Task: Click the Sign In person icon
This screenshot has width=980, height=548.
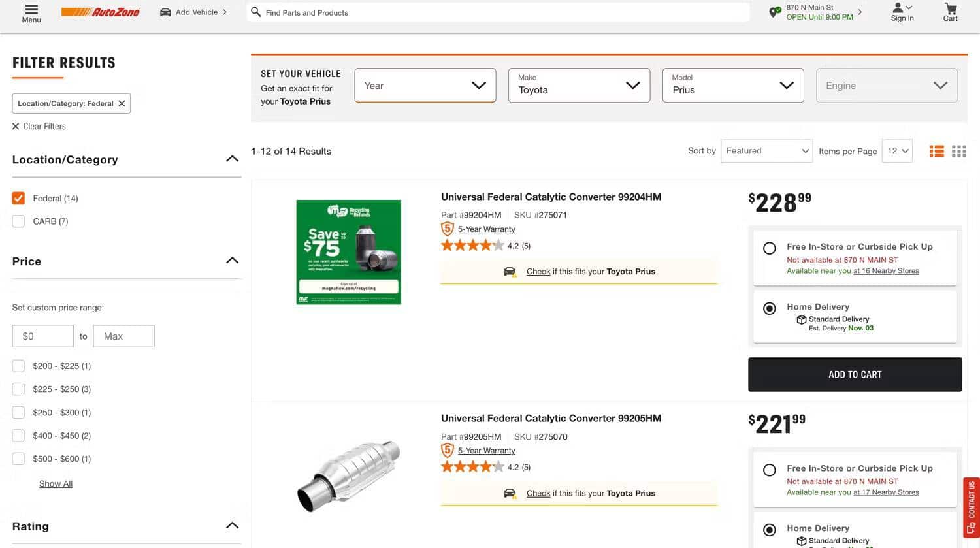Action: click(x=898, y=8)
